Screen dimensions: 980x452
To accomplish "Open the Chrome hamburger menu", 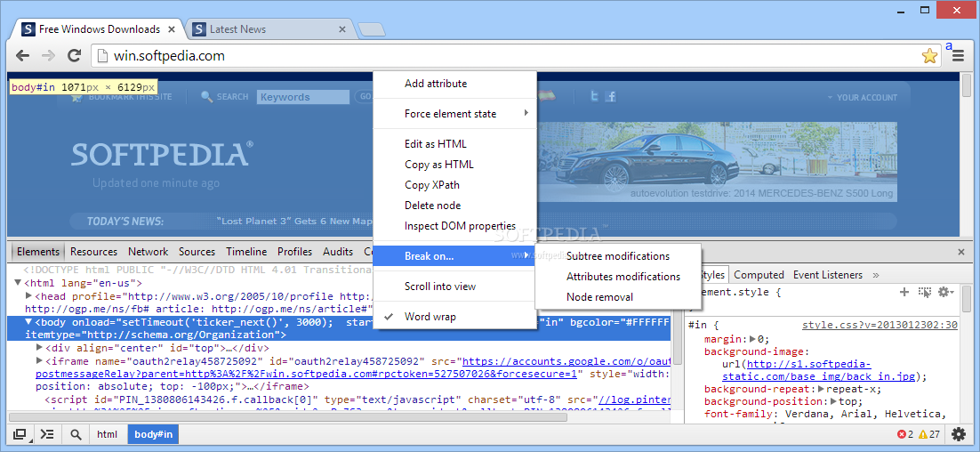I will pos(958,56).
